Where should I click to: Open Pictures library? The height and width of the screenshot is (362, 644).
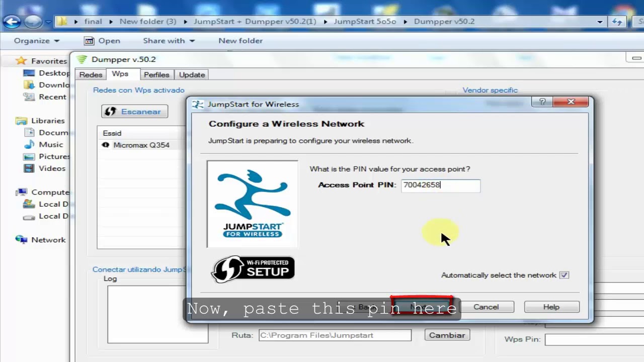click(x=47, y=156)
